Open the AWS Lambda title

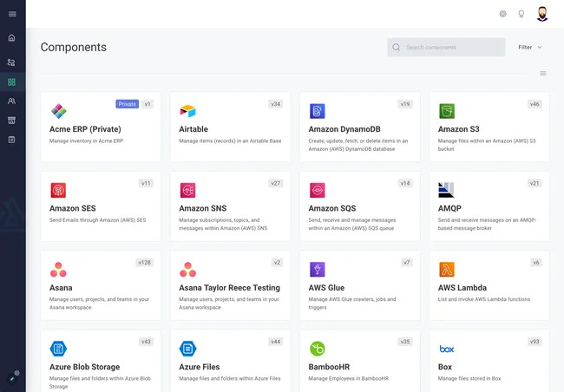[462, 288]
